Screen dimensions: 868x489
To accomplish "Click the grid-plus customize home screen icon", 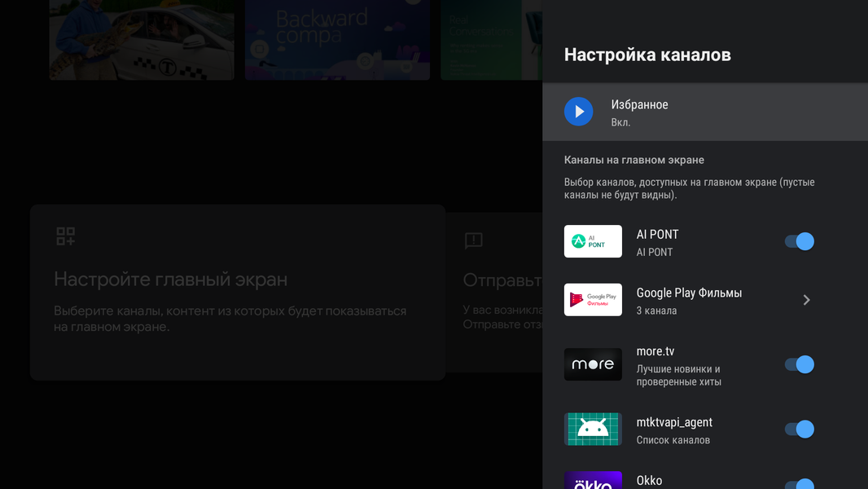I will (x=66, y=236).
